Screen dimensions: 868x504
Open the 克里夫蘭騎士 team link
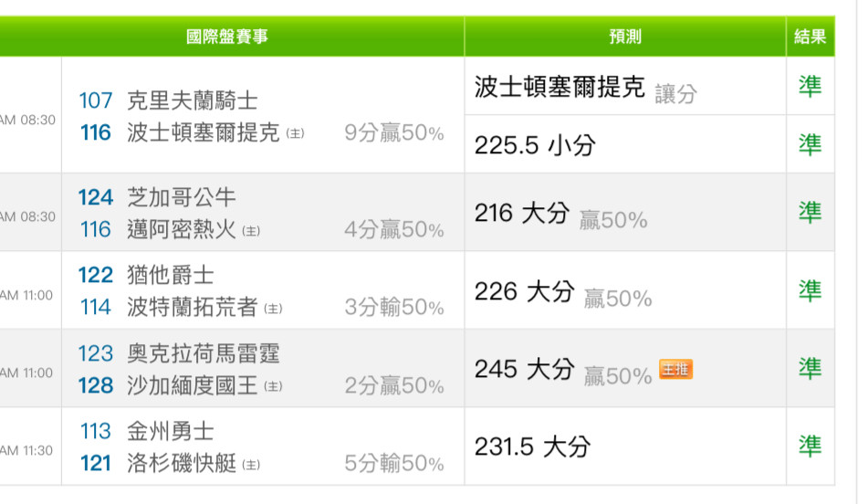[193, 100]
